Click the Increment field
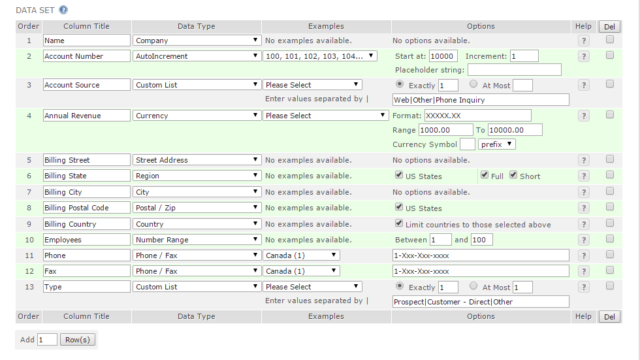Viewport: 640px width, 360px height. (x=524, y=56)
